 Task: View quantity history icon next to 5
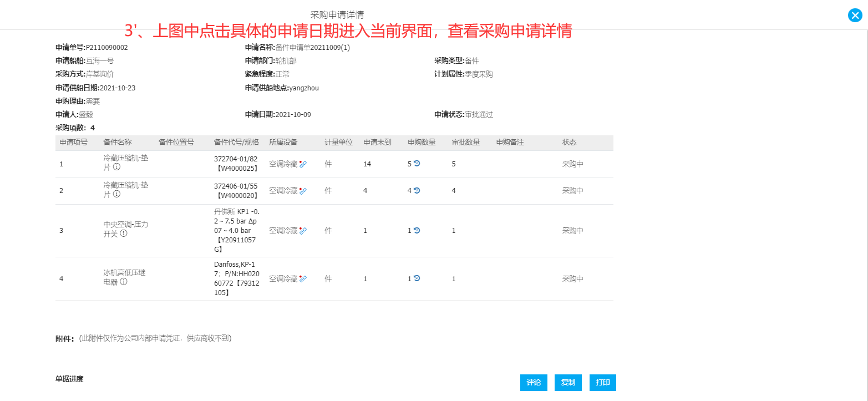(417, 164)
